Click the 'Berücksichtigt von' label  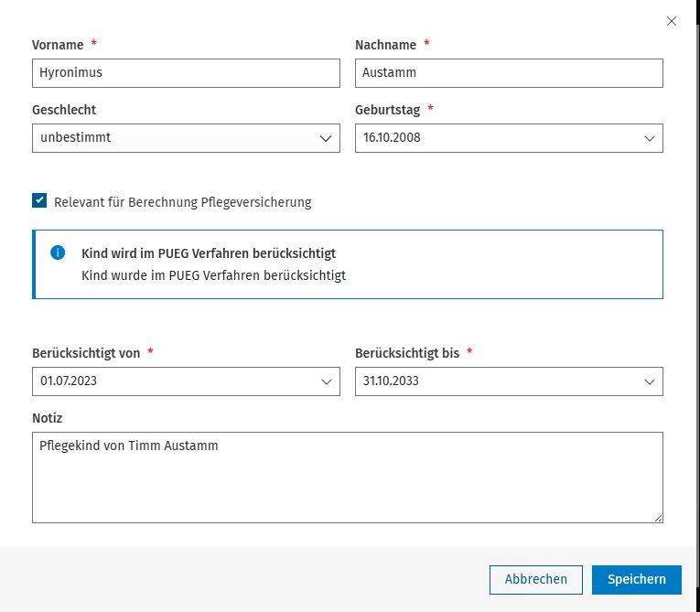pos(86,353)
